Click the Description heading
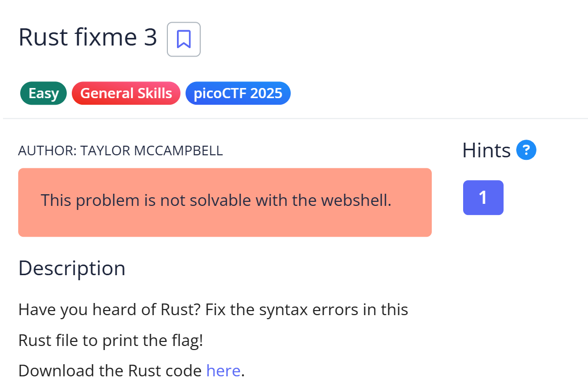The width and height of the screenshot is (588, 390). (72, 268)
